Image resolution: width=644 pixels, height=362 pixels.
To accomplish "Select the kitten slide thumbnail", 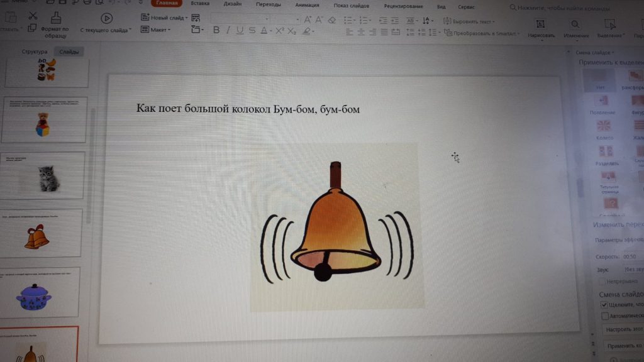I will pos(44,175).
